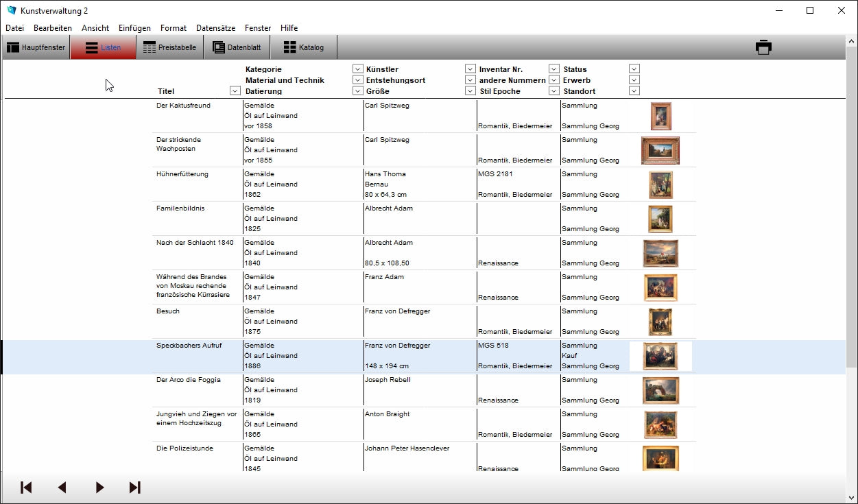Open Hauptfenster view
Screen dimensions: 858x504
coord(36,47)
